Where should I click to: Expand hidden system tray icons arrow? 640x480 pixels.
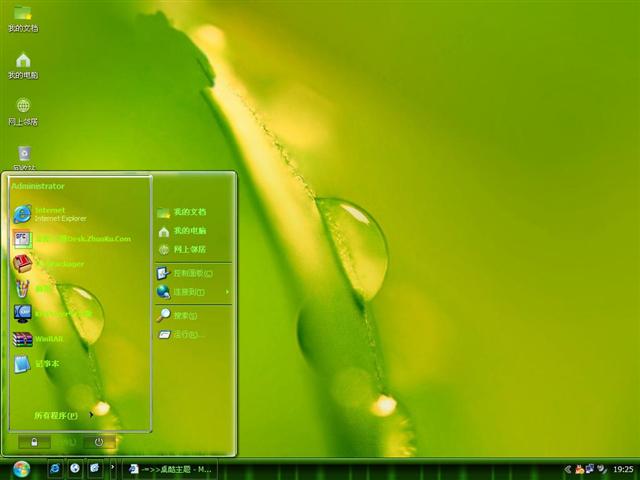coord(567,469)
